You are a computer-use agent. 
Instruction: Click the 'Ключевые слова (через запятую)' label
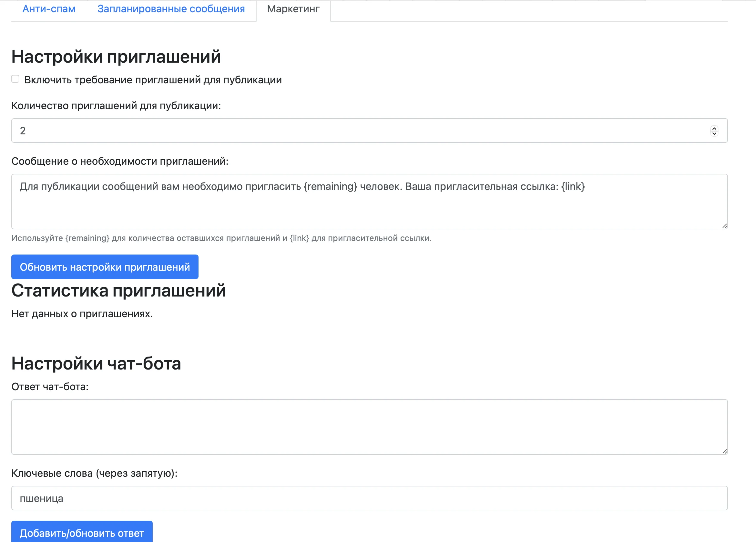pos(94,473)
